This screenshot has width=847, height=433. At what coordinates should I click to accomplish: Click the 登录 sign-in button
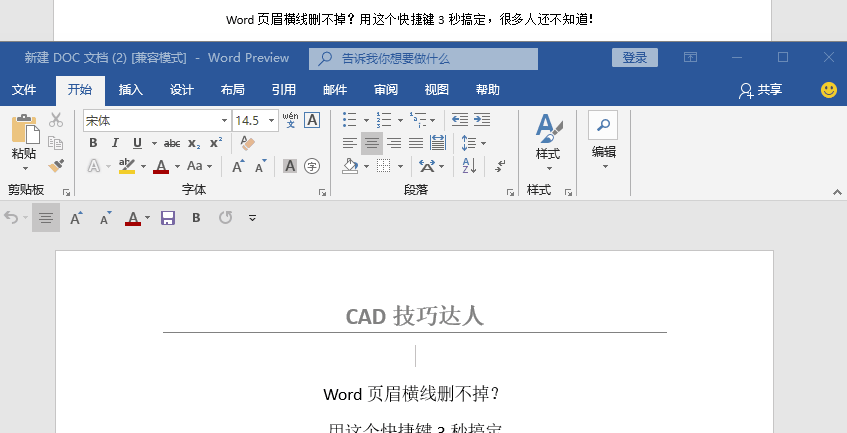point(635,58)
